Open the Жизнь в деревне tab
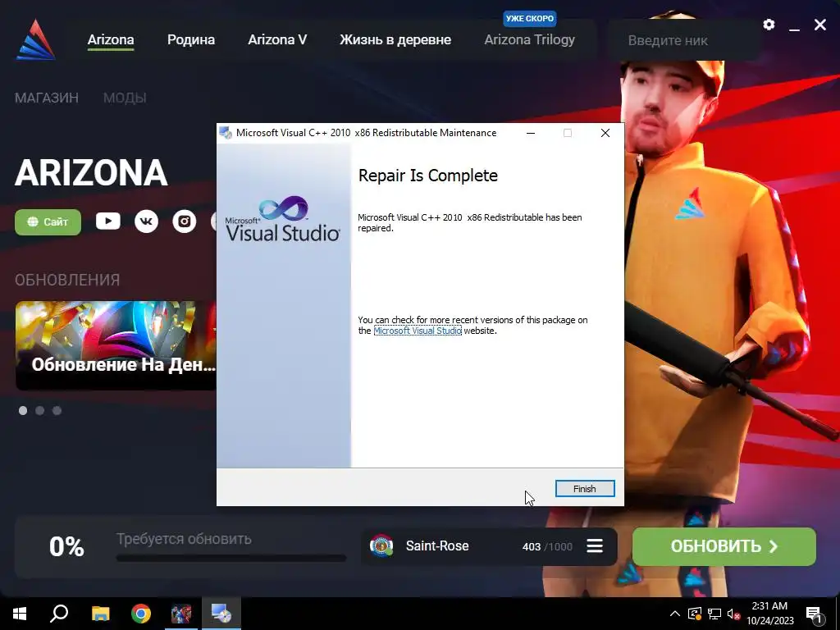The image size is (840, 630). point(395,39)
